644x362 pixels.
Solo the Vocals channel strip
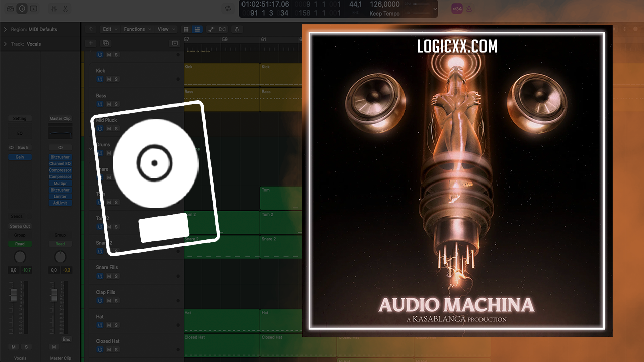tap(26, 347)
